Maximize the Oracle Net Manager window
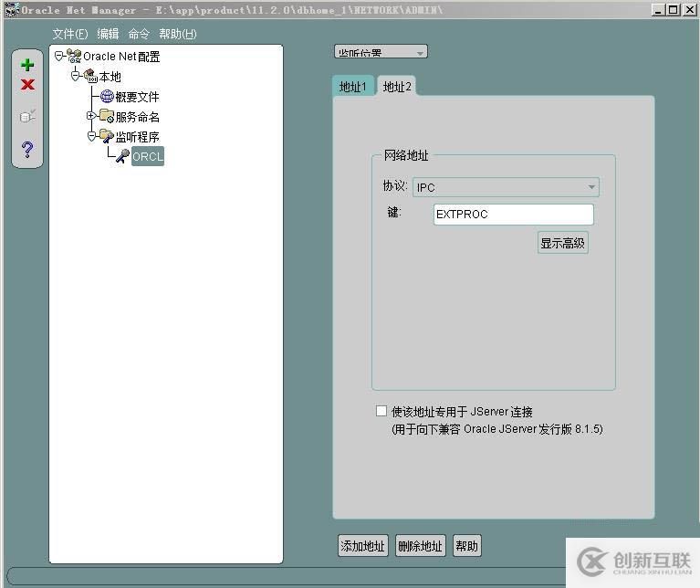The height and width of the screenshot is (588, 700). click(x=674, y=9)
